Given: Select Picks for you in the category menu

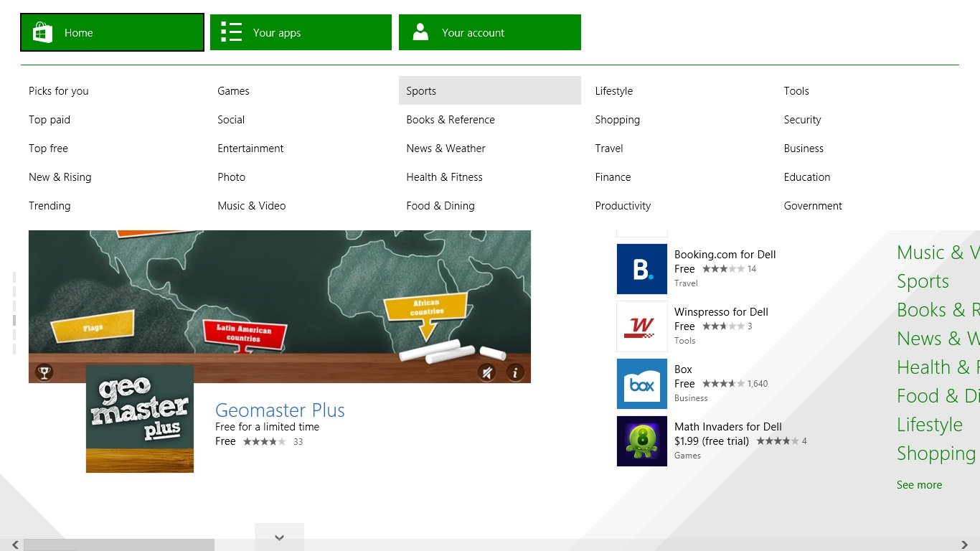Looking at the screenshot, I should (59, 91).
